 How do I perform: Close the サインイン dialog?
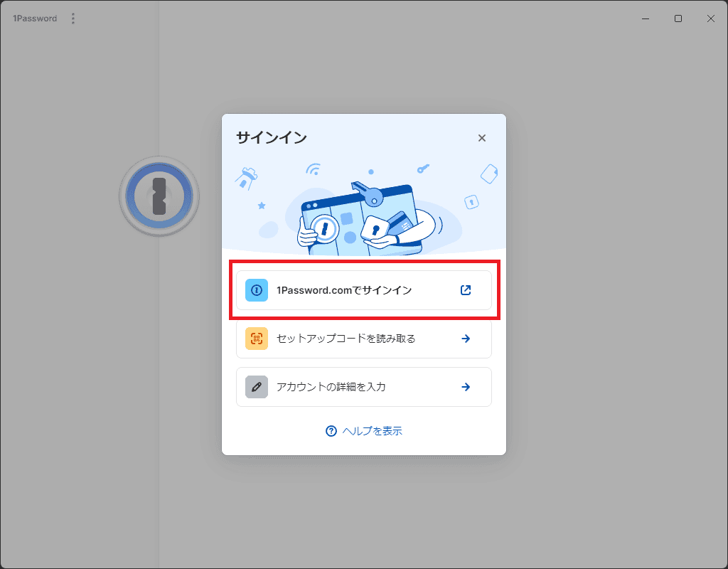482,138
